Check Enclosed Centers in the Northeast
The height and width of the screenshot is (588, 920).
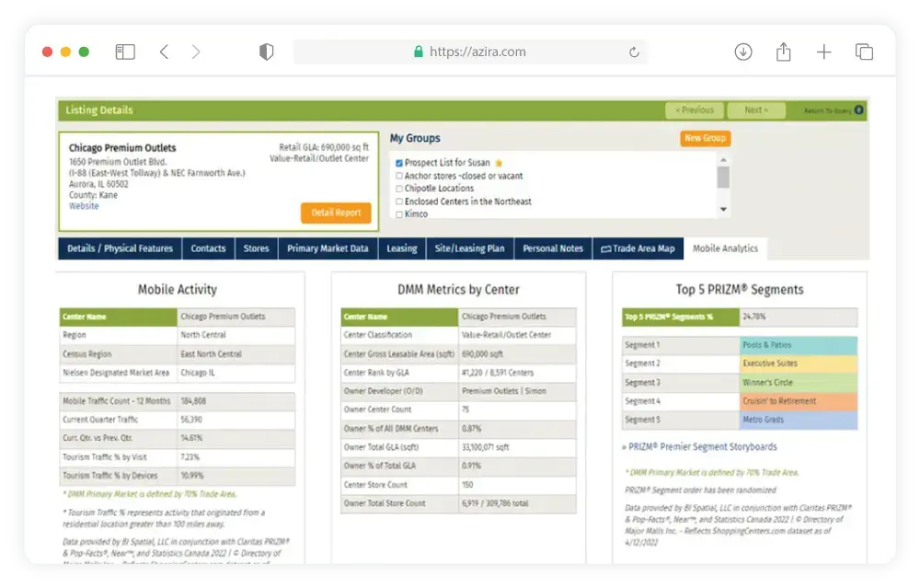pos(399,202)
